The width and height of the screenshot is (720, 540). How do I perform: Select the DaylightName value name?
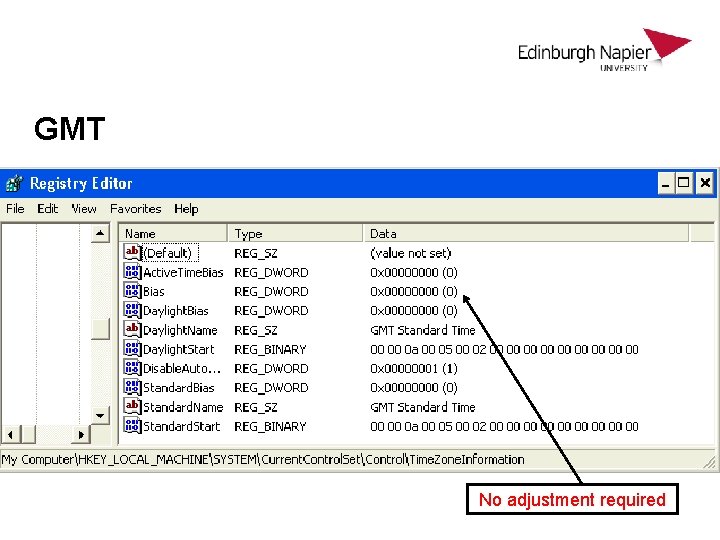[180, 330]
